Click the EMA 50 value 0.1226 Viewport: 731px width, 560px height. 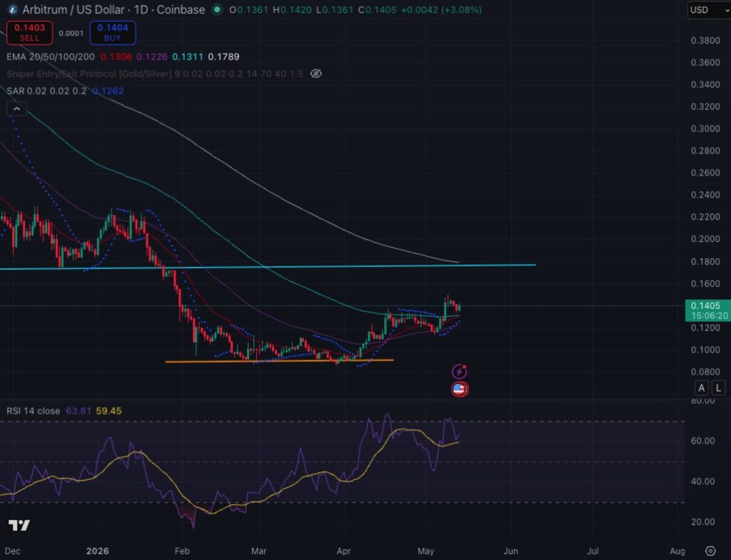tap(152, 57)
